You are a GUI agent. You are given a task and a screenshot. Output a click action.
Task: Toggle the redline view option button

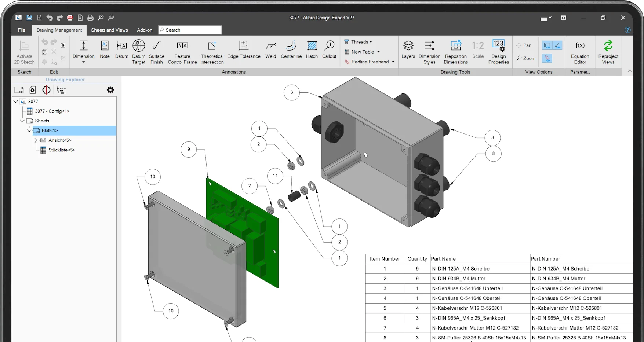547,58
